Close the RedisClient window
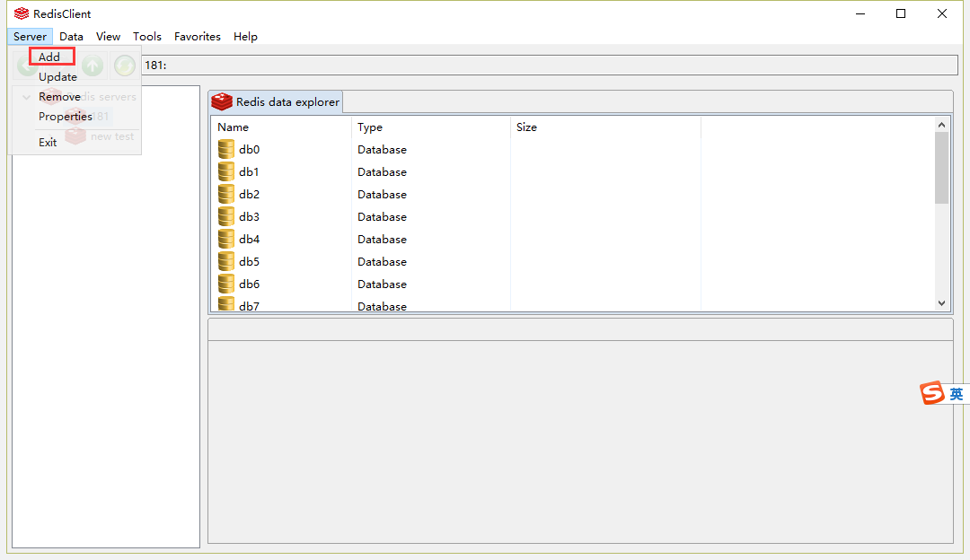The width and height of the screenshot is (970, 560). tap(941, 13)
